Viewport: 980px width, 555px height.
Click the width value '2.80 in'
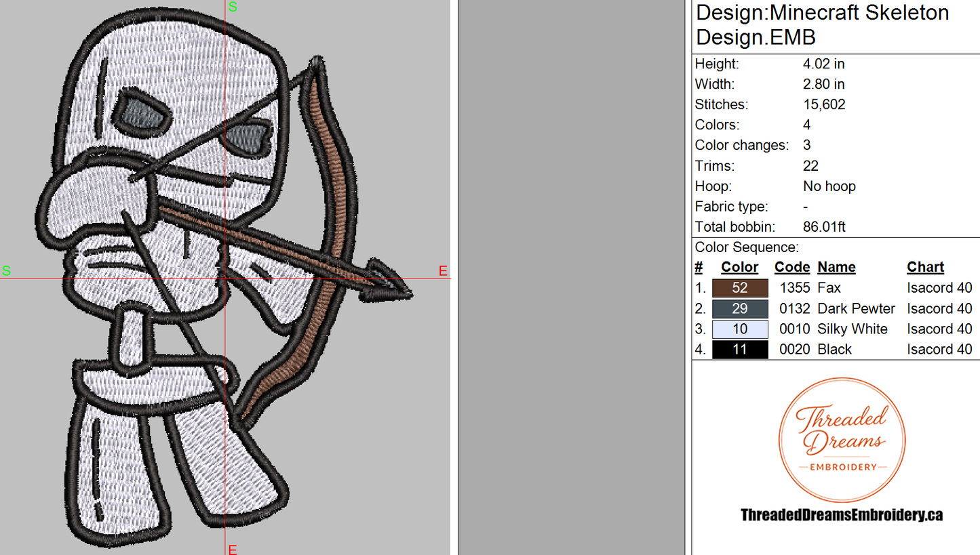[823, 84]
